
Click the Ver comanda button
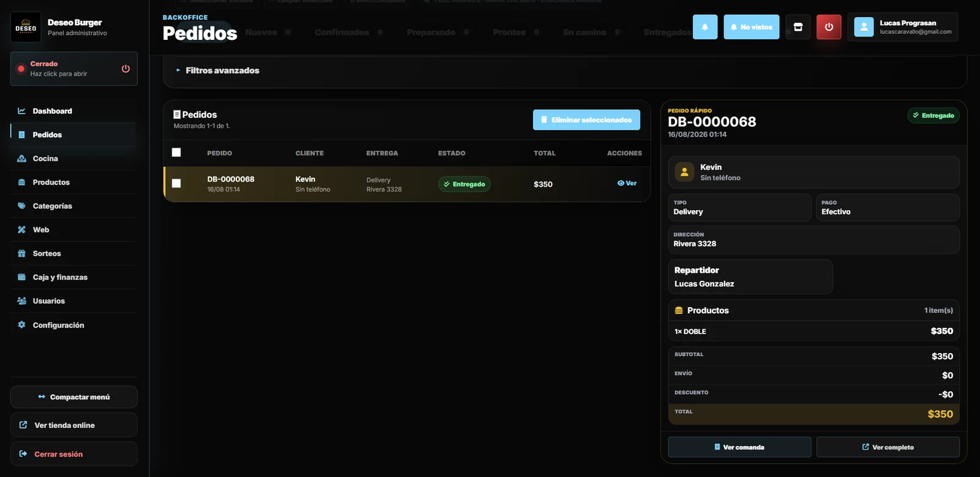(739, 447)
